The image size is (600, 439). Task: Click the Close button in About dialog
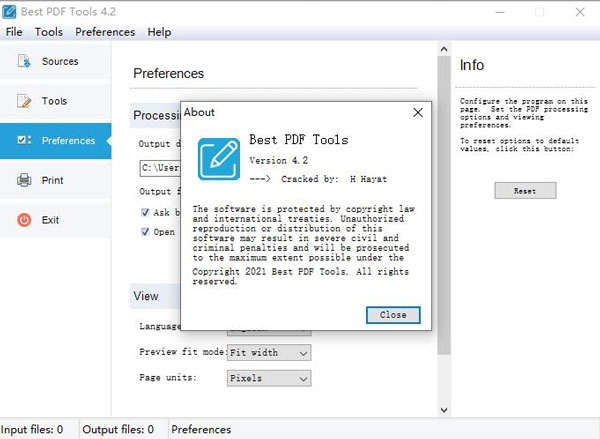[393, 315]
